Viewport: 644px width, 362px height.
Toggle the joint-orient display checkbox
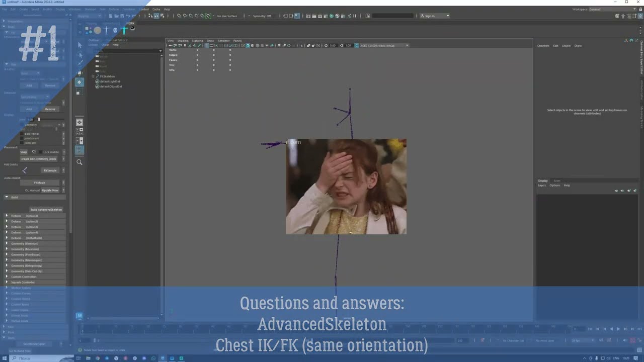[22, 138]
